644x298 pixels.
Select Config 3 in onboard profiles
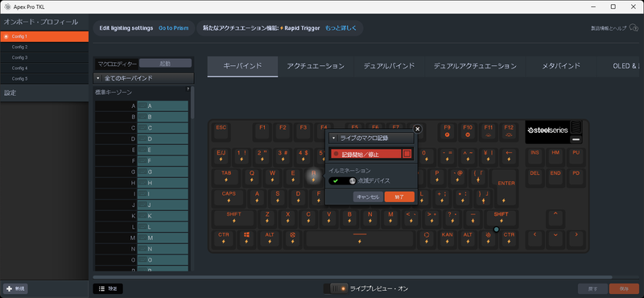(44, 57)
